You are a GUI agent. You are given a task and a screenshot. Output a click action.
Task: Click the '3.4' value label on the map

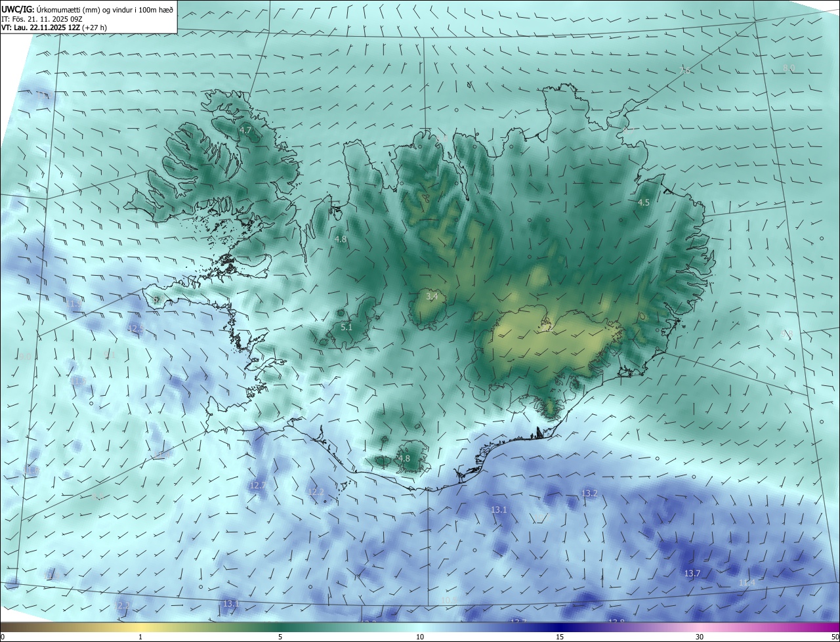click(432, 297)
